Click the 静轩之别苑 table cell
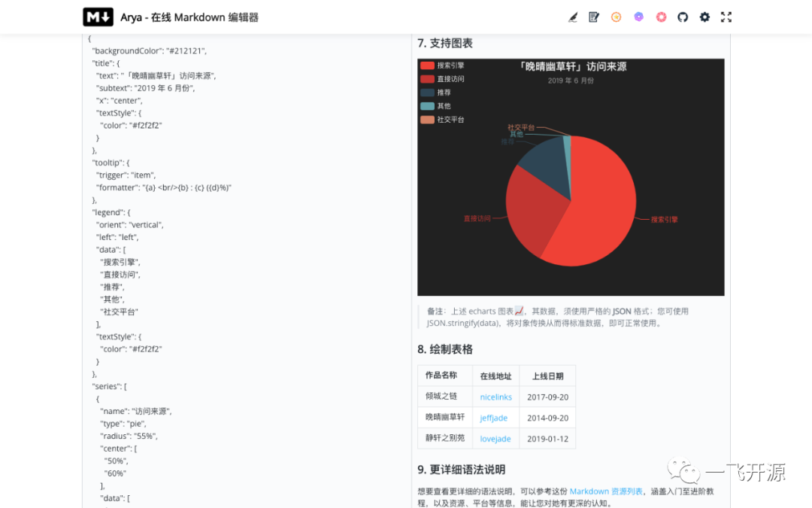 point(445,437)
